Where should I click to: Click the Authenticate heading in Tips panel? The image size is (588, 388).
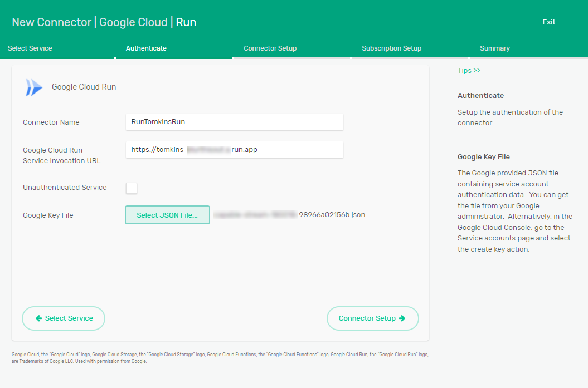480,96
